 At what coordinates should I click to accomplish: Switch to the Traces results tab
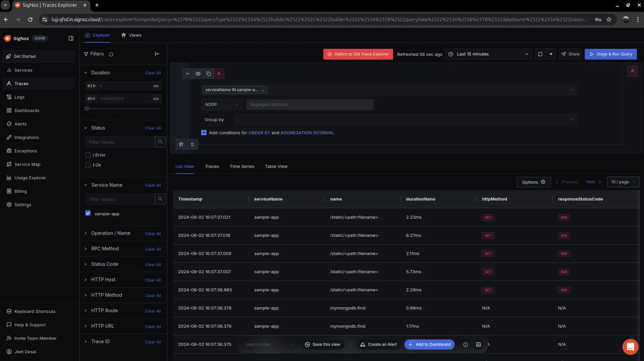click(x=212, y=167)
